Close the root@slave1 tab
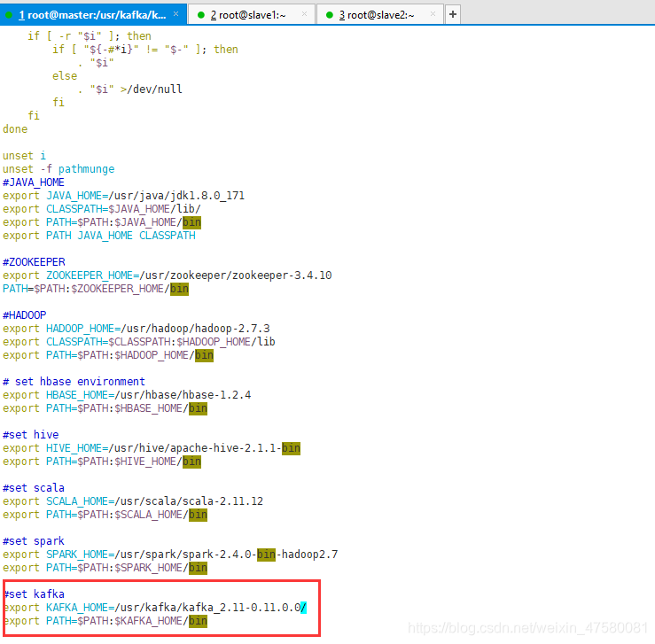This screenshot has width=655, height=644. pos(305,14)
